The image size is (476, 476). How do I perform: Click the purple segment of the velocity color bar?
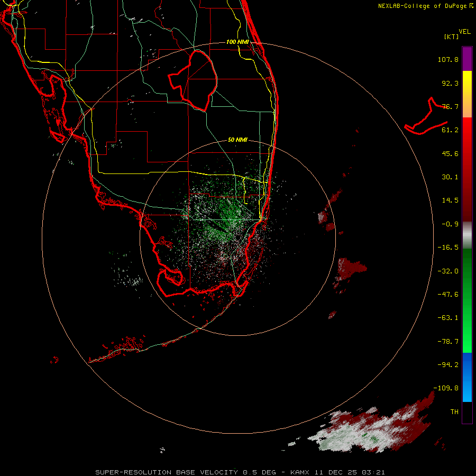(x=467, y=59)
